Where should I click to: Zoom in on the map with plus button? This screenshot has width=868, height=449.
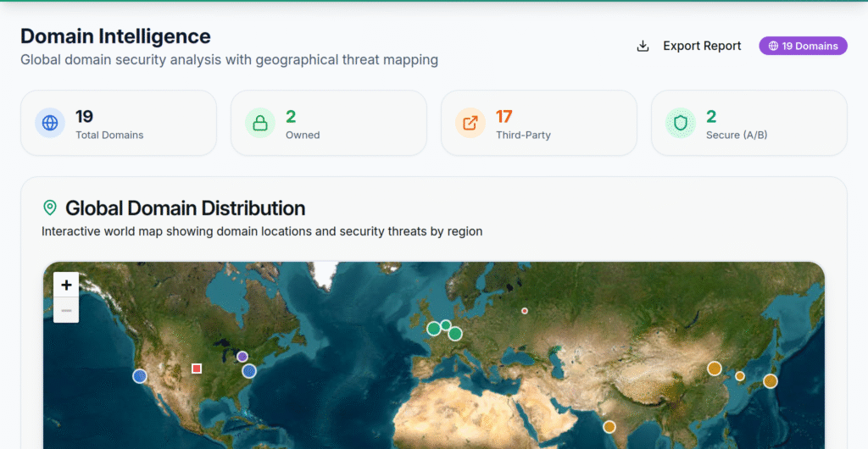(66, 285)
